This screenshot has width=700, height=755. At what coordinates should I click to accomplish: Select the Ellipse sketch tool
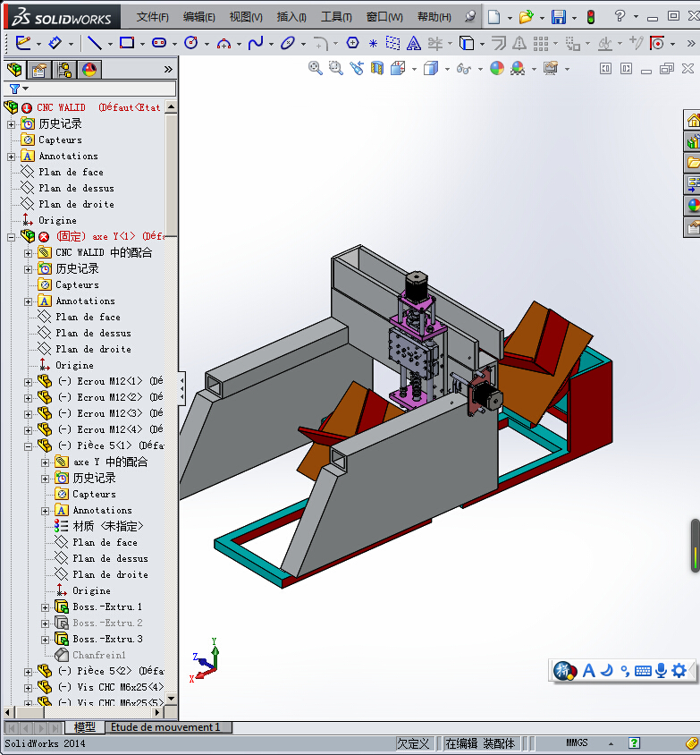pyautogui.click(x=288, y=43)
